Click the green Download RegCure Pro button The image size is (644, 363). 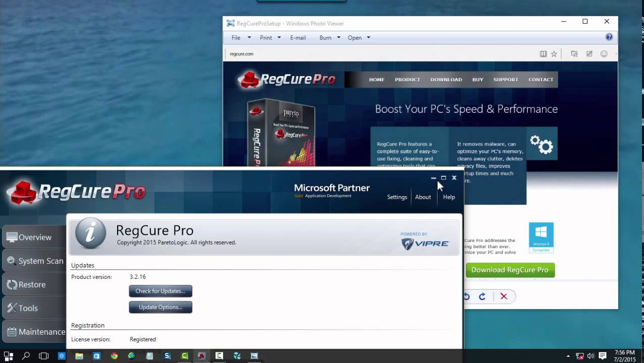510,270
